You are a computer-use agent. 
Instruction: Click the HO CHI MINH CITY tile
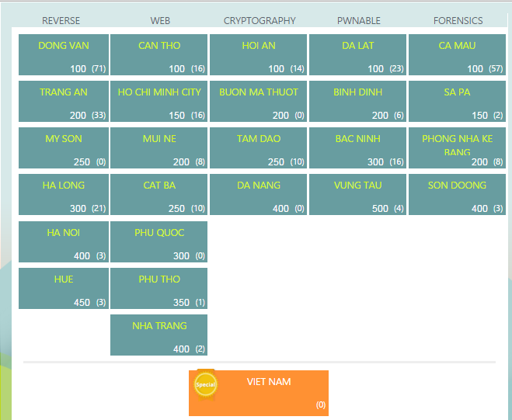click(159, 102)
